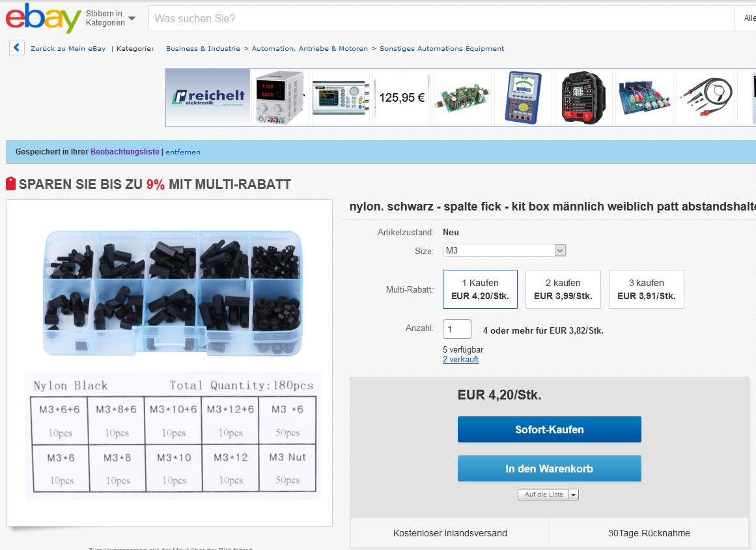Open Business & Industrie breadcrumb
This screenshot has width=756, height=550.
point(203,48)
